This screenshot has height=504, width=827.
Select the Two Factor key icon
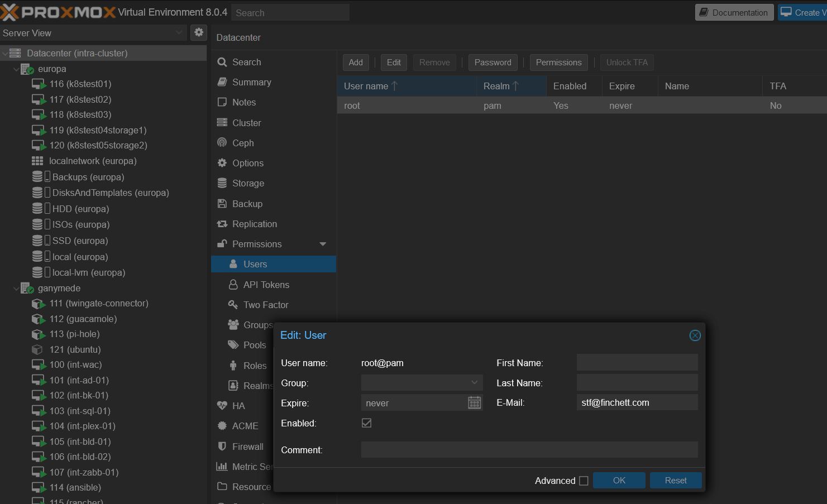[232, 305]
